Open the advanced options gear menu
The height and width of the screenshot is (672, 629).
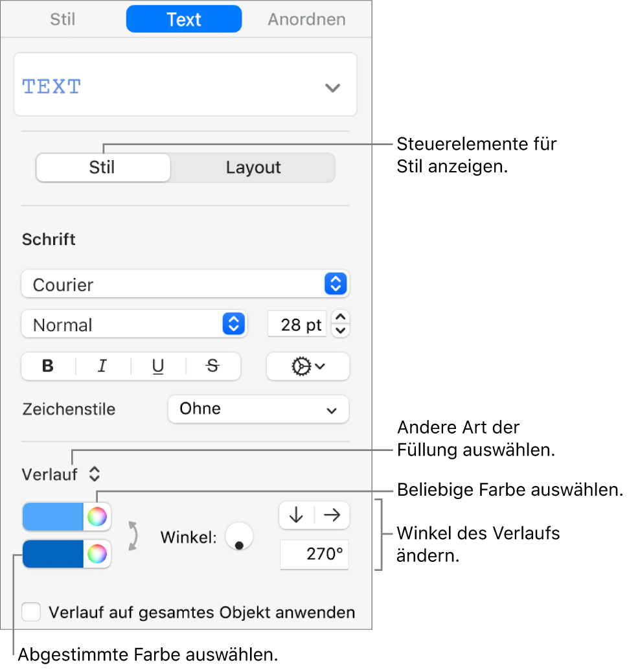pos(308,366)
